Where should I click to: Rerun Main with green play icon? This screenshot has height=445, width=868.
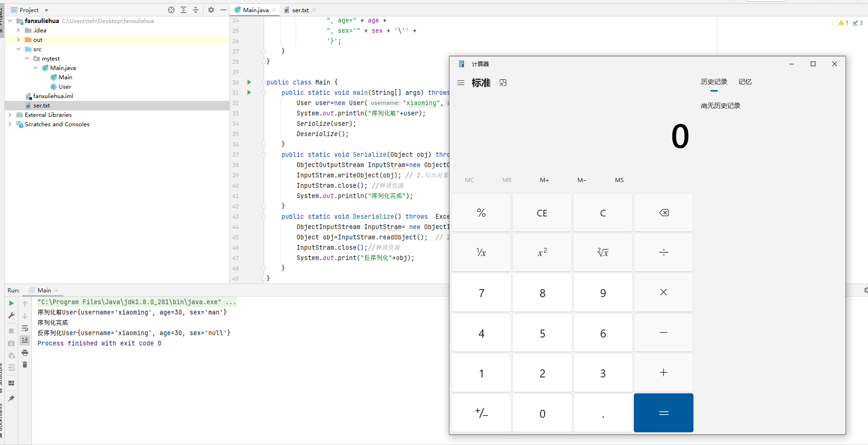(11, 303)
